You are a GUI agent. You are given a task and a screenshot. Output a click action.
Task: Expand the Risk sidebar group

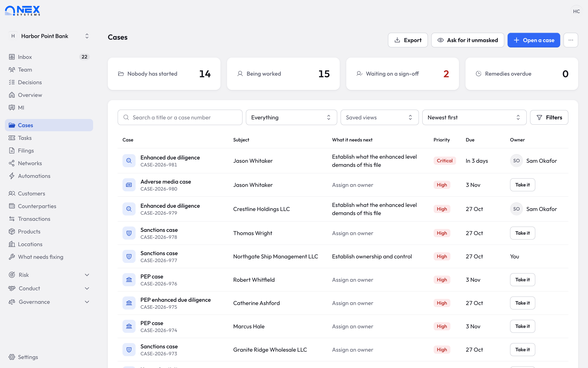[x=49, y=275]
